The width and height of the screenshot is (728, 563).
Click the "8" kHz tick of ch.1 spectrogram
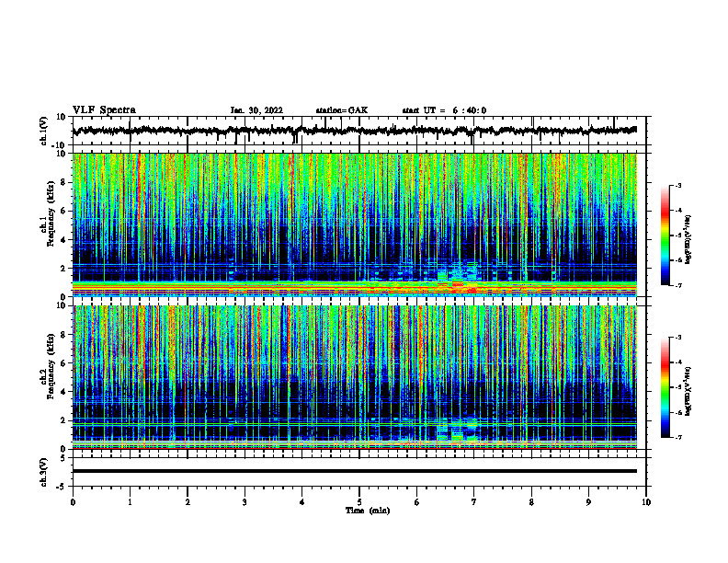[63, 182]
